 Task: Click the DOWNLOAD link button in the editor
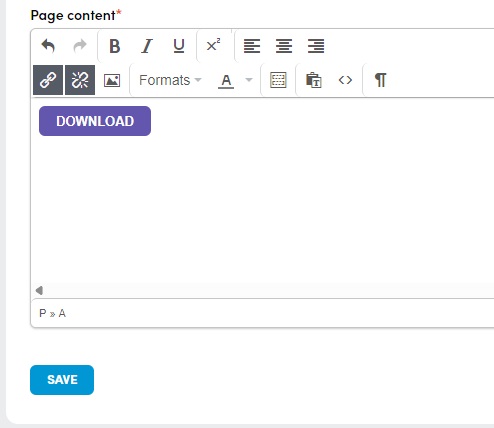(95, 121)
